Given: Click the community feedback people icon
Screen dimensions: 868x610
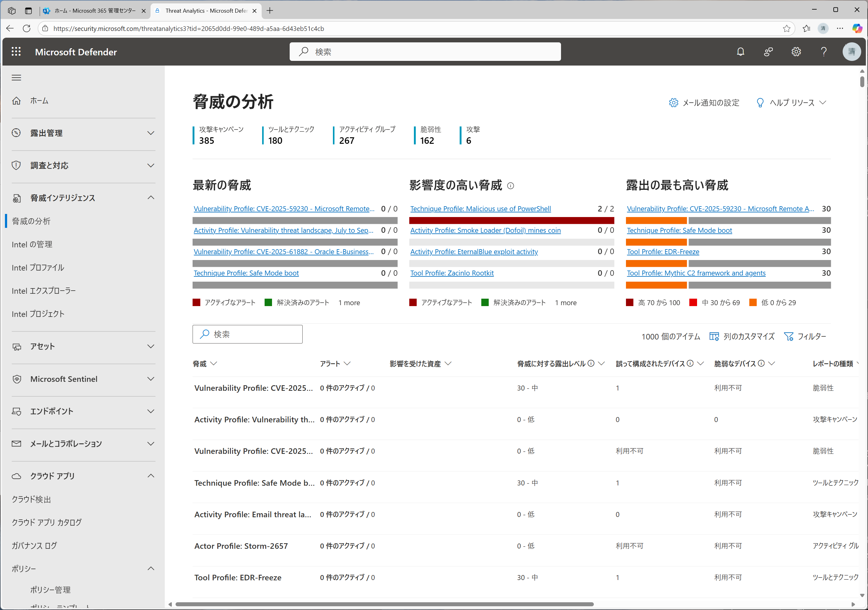Looking at the screenshot, I should (768, 52).
